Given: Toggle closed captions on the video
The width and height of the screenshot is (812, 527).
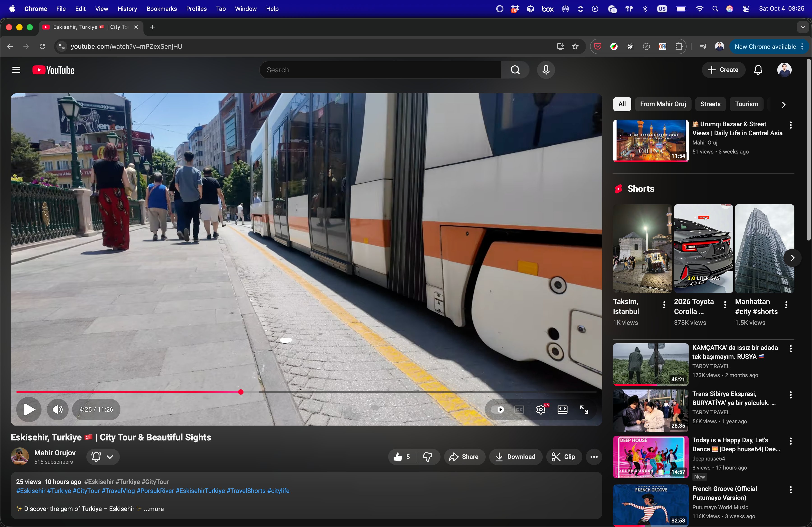Looking at the screenshot, I should point(519,409).
